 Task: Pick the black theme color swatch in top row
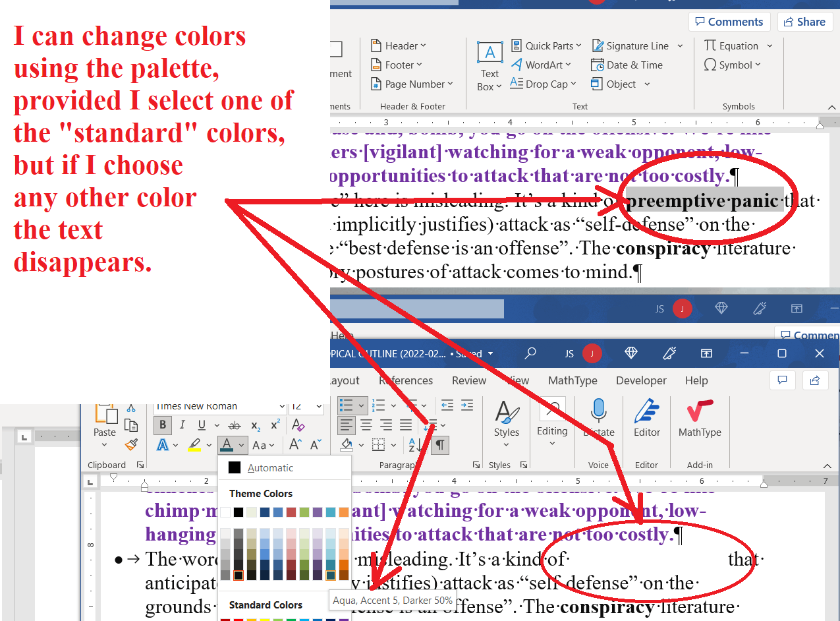[238, 512]
